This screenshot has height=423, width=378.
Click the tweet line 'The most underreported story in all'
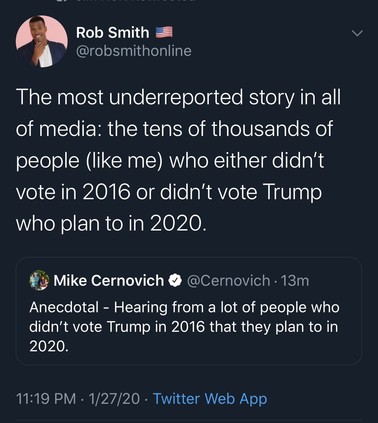[179, 97]
